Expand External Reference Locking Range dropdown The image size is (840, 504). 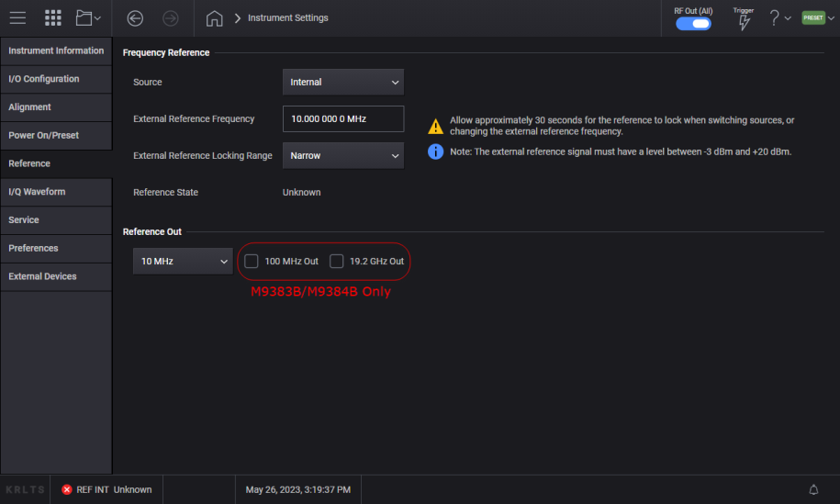[x=342, y=156]
